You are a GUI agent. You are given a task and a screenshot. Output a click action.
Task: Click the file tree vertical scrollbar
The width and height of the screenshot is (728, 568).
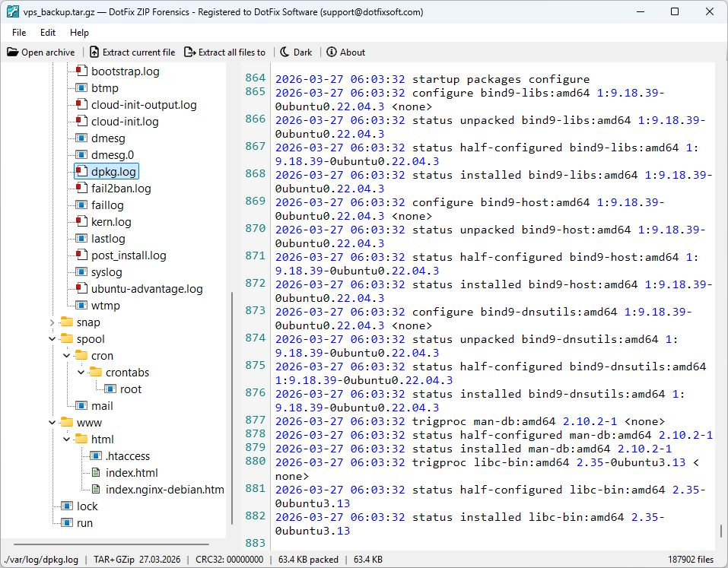coord(230,408)
